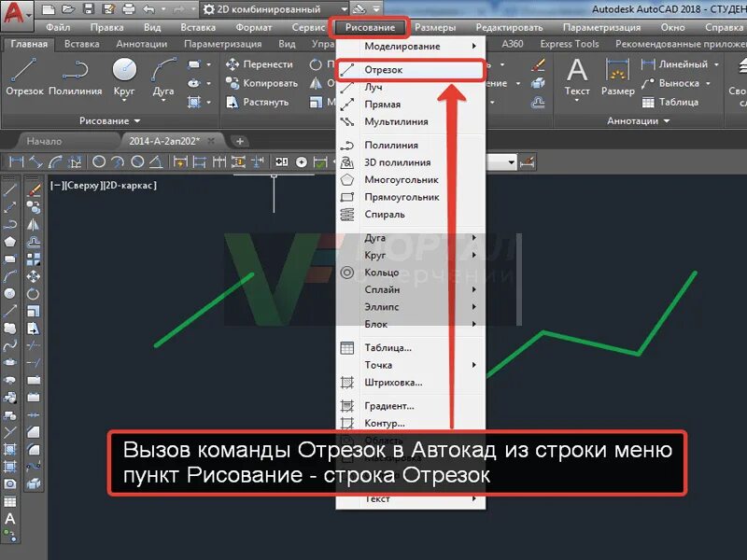Image resolution: width=747 pixels, height=560 pixels.
Task: Choose Отрезок in the Рисование menu
Action: [x=411, y=69]
